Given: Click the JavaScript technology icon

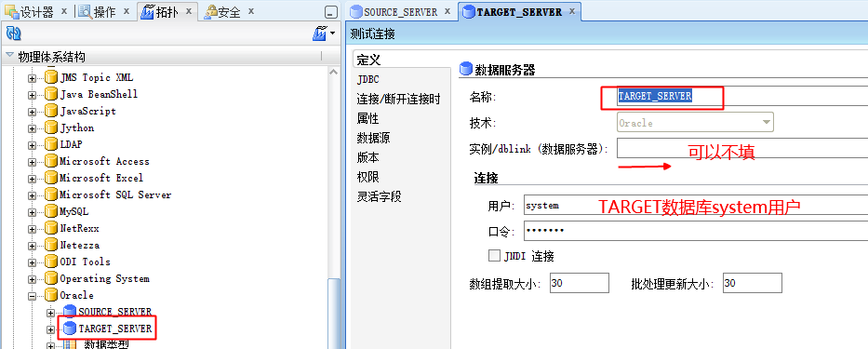Looking at the screenshot, I should pyautogui.click(x=51, y=111).
